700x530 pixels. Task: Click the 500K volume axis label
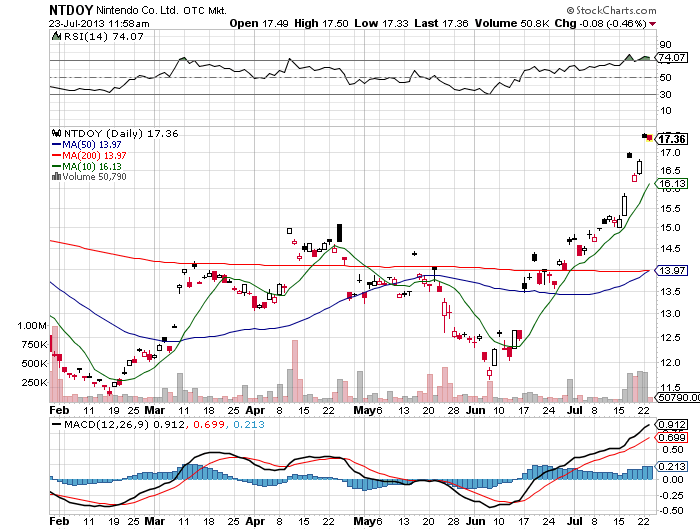pos(34,363)
